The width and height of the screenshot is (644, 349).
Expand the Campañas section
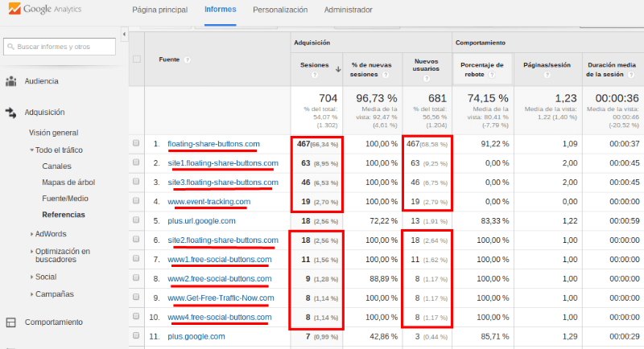31,294
